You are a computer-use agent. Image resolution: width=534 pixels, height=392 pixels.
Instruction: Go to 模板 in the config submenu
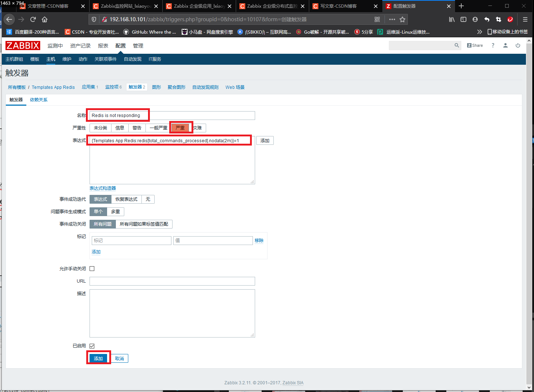(35, 59)
